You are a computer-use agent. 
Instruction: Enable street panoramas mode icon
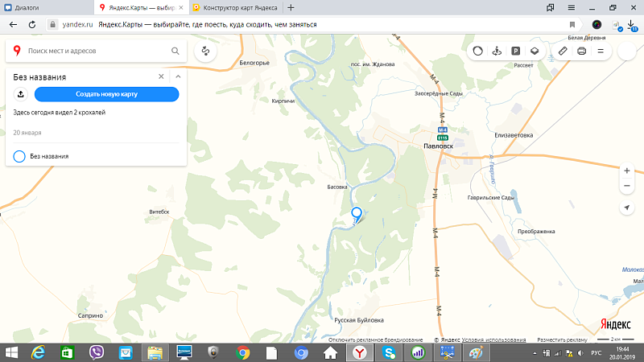tap(497, 51)
